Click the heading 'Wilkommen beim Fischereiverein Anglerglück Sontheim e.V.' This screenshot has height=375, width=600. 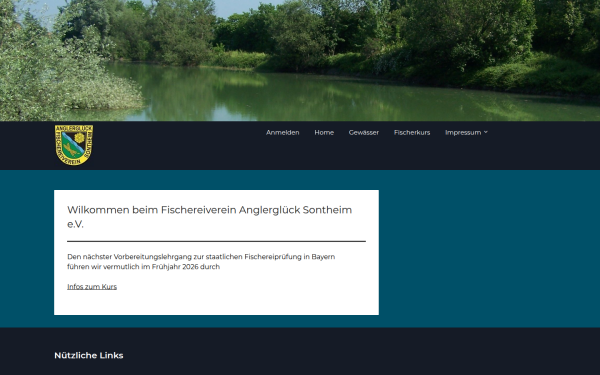coord(209,217)
